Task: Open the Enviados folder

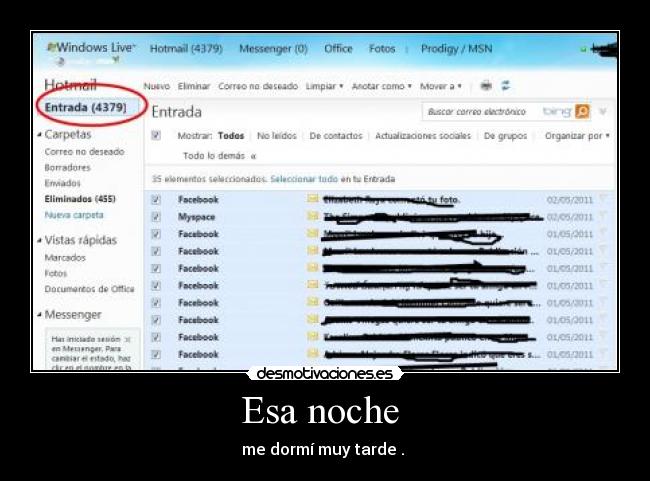Action: click(x=62, y=183)
